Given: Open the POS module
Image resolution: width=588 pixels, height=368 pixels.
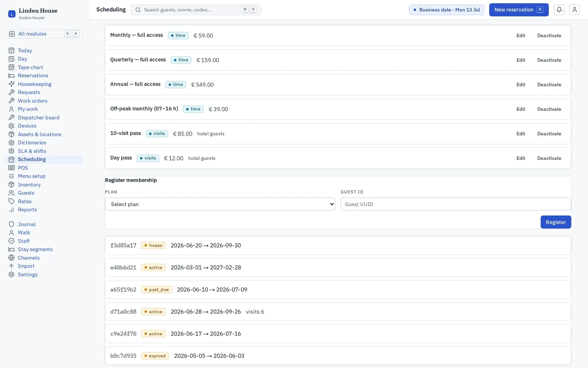Looking at the screenshot, I should click(x=23, y=168).
